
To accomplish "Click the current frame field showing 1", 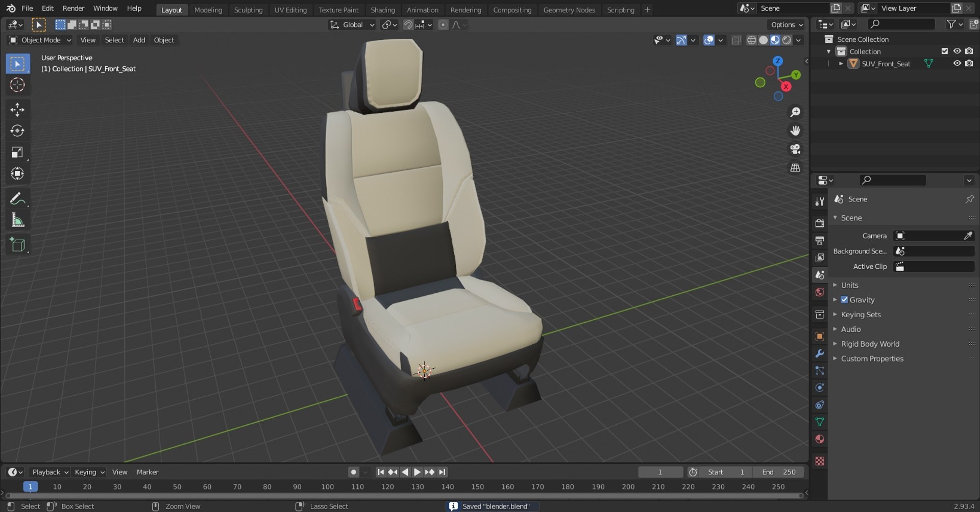I will tap(660, 472).
